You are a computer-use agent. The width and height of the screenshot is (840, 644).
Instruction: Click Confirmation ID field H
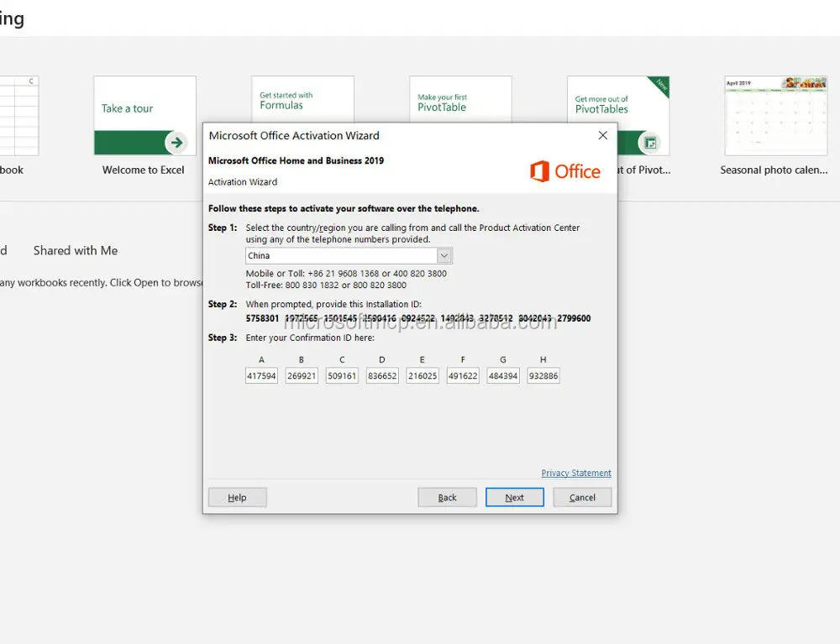pos(543,376)
